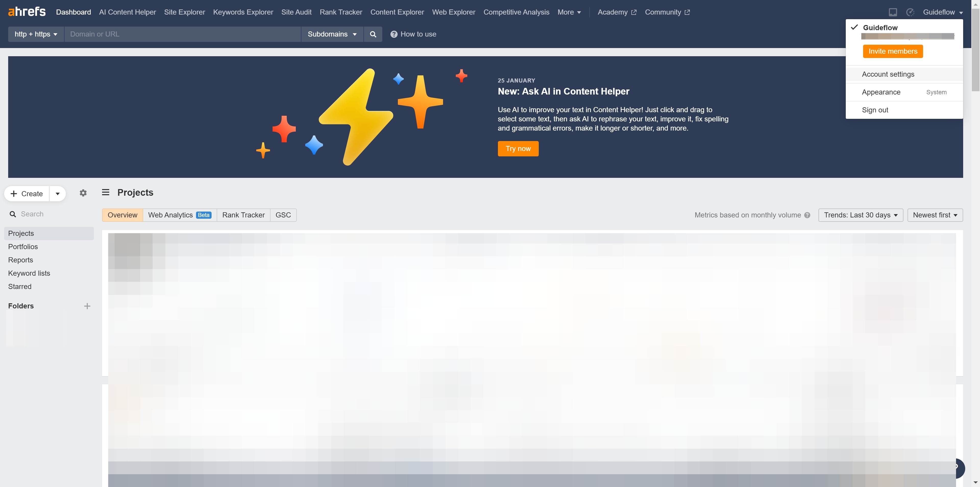The height and width of the screenshot is (487, 980).
Task: Switch to the Rank Tracker projects tab
Action: coord(243,215)
